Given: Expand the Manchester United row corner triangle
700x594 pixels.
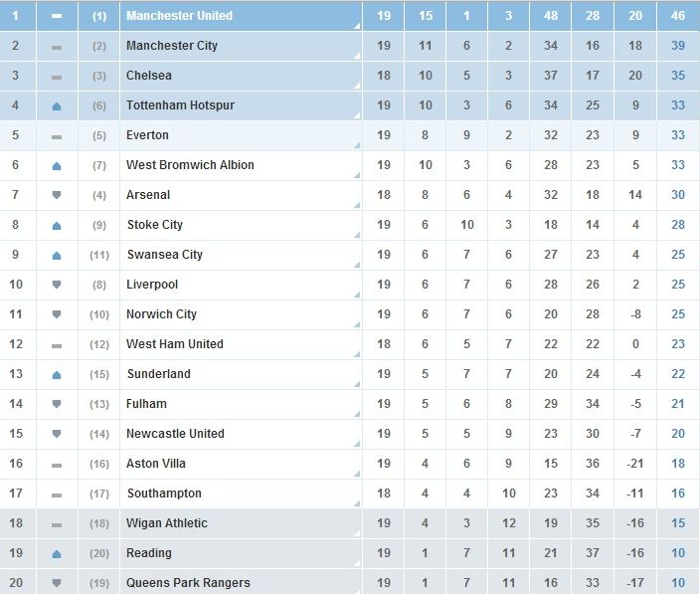Looking at the screenshot, I should pyautogui.click(x=357, y=26).
